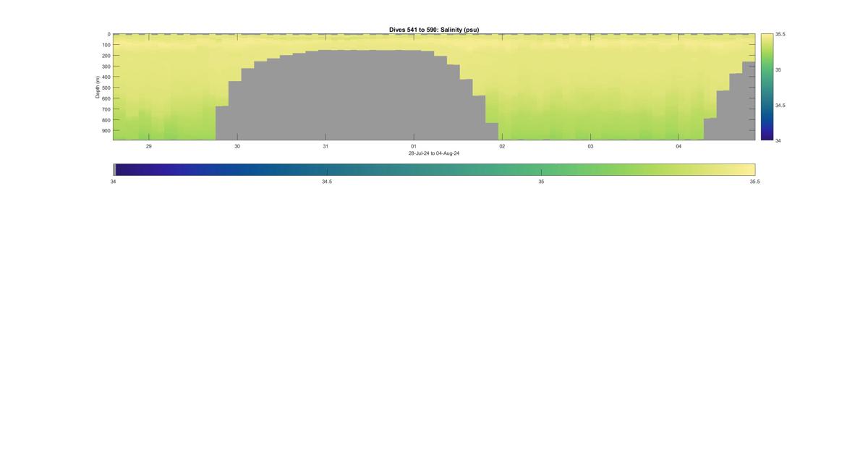
Task: Click the plot title "Dives 541 to 590: Salinity (psu)"
Action: click(x=434, y=30)
